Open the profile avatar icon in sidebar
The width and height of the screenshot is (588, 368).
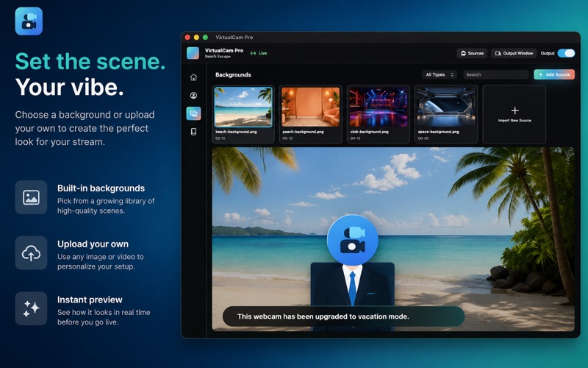tap(193, 96)
